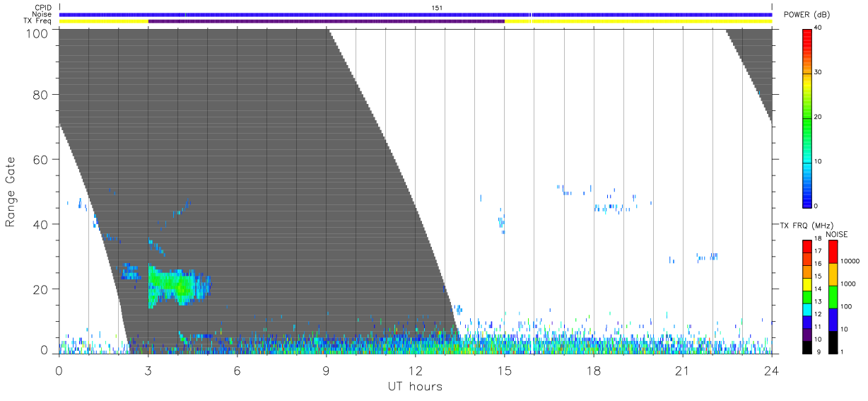
Task: Click the 11 tick on the TX FRQ scale
Action: [817, 327]
